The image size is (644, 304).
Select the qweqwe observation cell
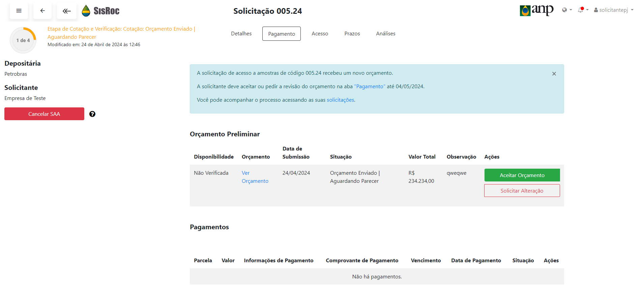(x=457, y=173)
